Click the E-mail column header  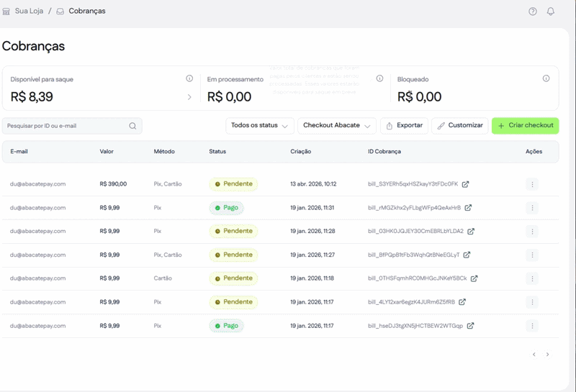click(x=19, y=151)
